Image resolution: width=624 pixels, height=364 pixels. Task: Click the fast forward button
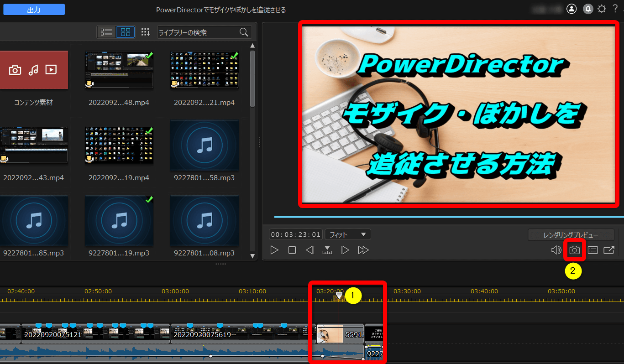pyautogui.click(x=363, y=250)
